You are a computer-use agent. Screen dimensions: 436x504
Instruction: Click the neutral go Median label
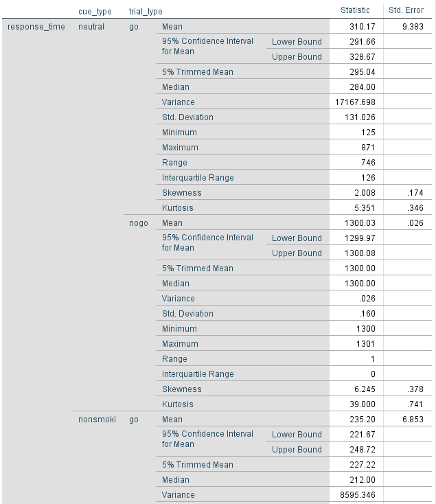click(176, 87)
